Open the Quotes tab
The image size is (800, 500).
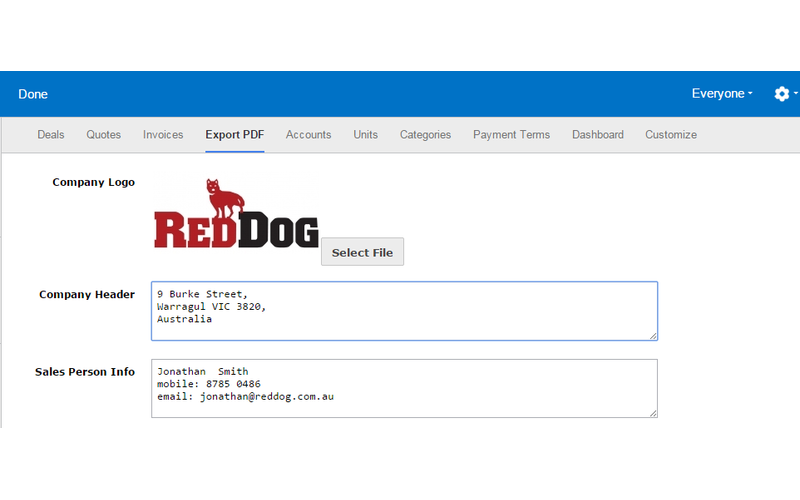click(104, 135)
